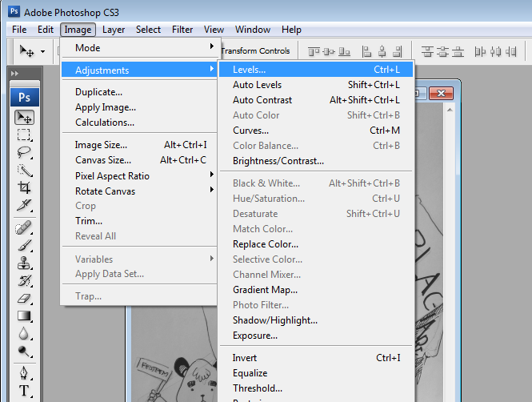The image size is (532, 402).
Task: Open Shadow/Highlight adjustment
Action: click(316, 320)
